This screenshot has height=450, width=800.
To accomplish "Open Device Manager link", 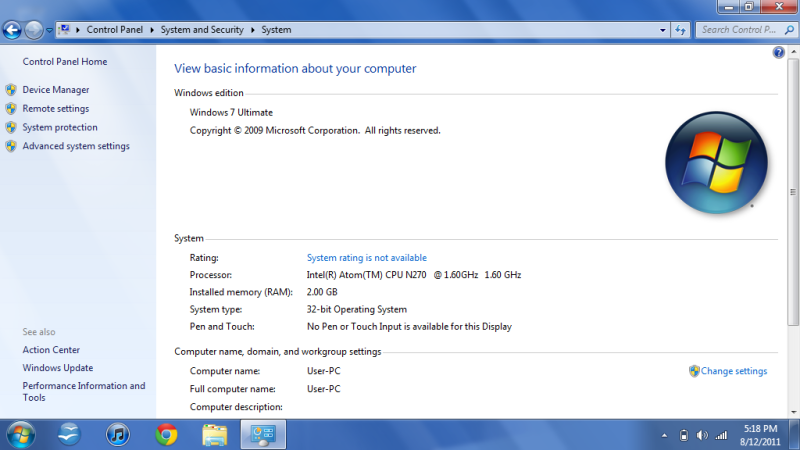I will [56, 90].
